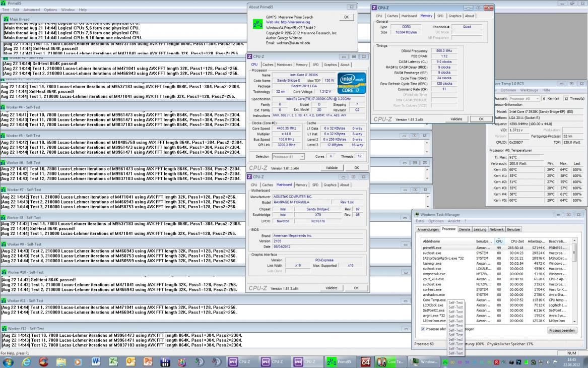Launch Internet Explorer from the taskbar
This screenshot has height=368, width=588.
click(26, 362)
